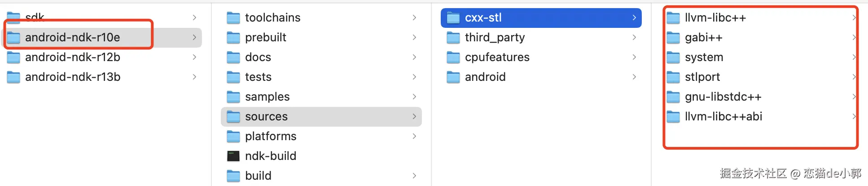868x186 pixels.
Task: Open the build folder
Action: coord(258,176)
